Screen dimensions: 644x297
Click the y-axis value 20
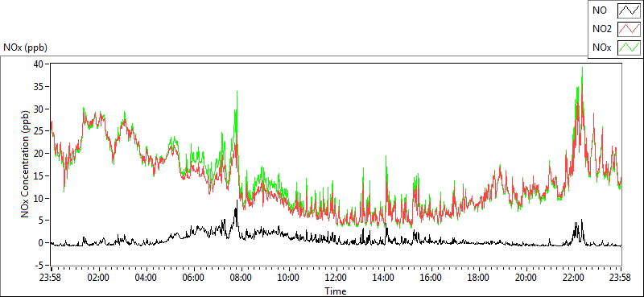[x=39, y=154]
